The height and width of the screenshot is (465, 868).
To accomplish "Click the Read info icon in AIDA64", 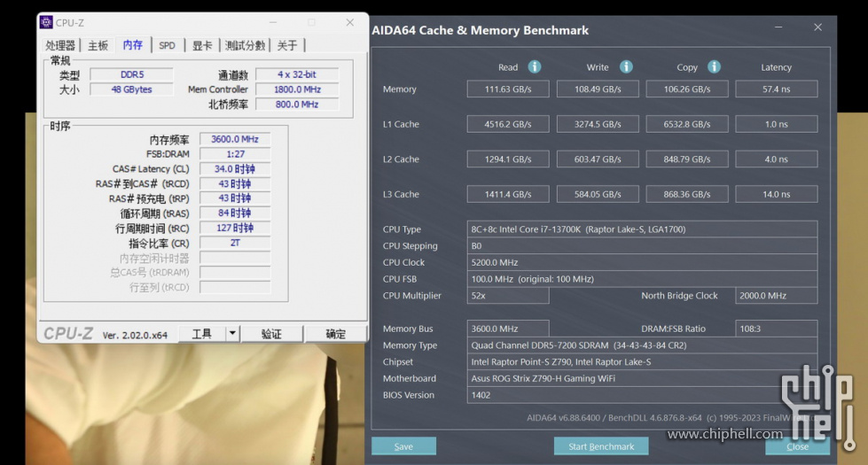I will tap(535, 67).
